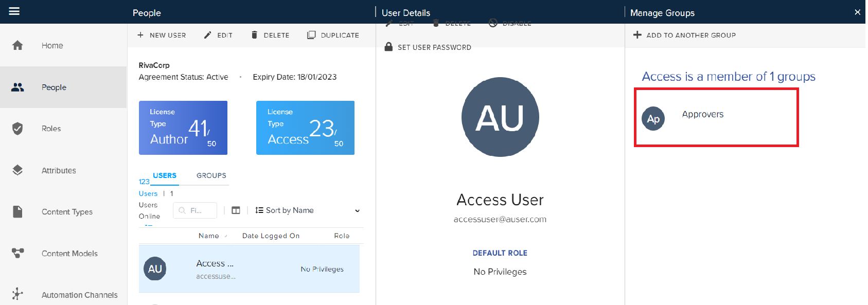Select the Approvers group entry

[716, 117]
